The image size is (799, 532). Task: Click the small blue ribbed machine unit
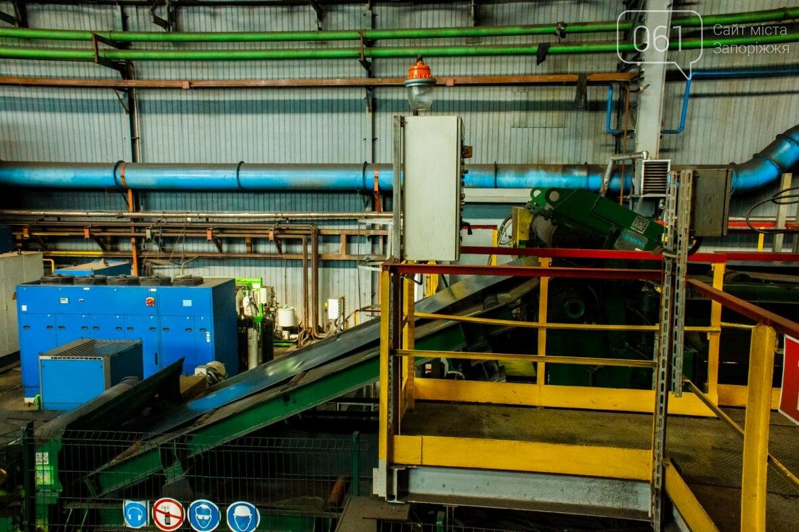pos(90,373)
